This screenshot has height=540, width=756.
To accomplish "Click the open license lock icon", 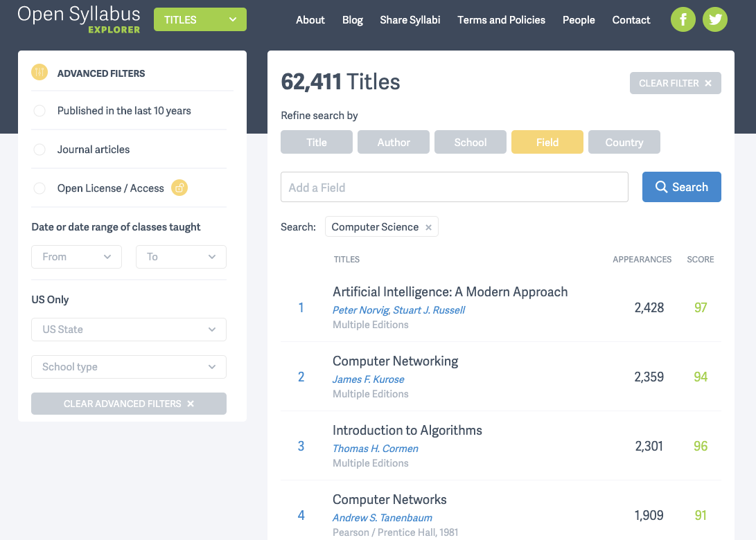I will [179, 188].
